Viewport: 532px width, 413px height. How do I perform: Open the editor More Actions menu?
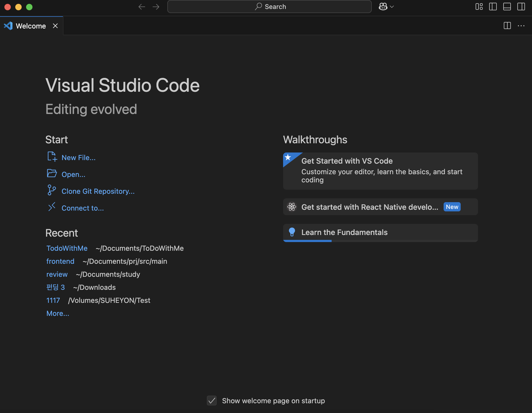point(521,26)
